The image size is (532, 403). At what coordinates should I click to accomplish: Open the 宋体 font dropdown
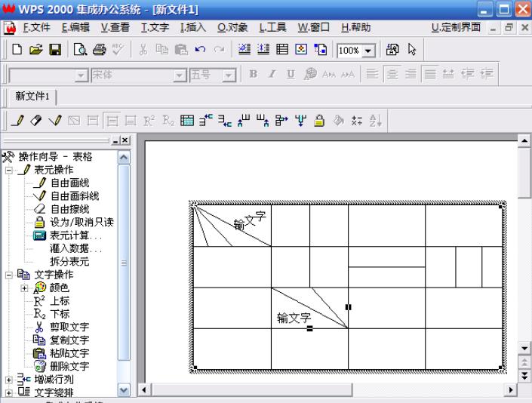pyautogui.click(x=179, y=75)
